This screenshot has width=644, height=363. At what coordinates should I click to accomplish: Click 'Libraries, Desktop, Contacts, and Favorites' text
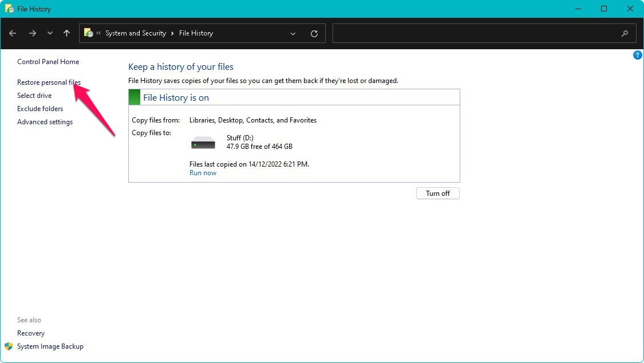(253, 120)
